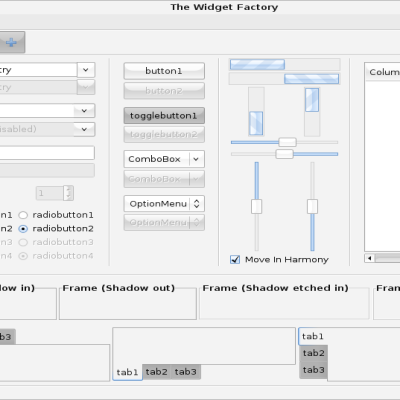Select tab3 in the right vertical notebook
Screen dimensions: 400x400
(x=314, y=370)
